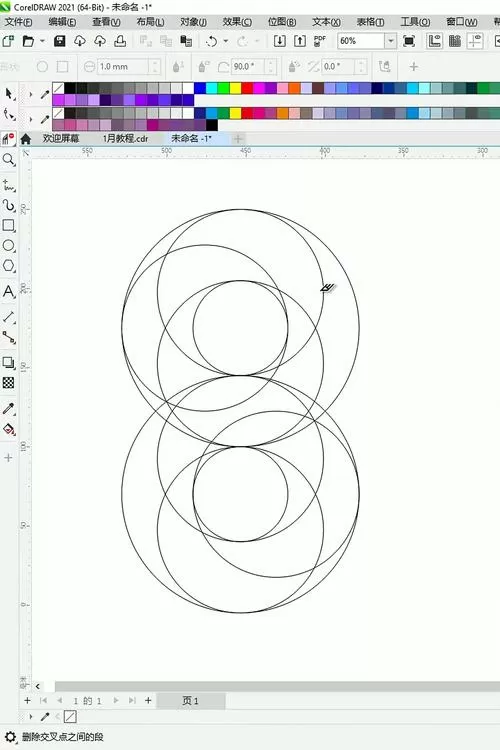Image resolution: width=500 pixels, height=750 pixels.
Task: Click the Publish to PDF icon
Action: point(320,41)
